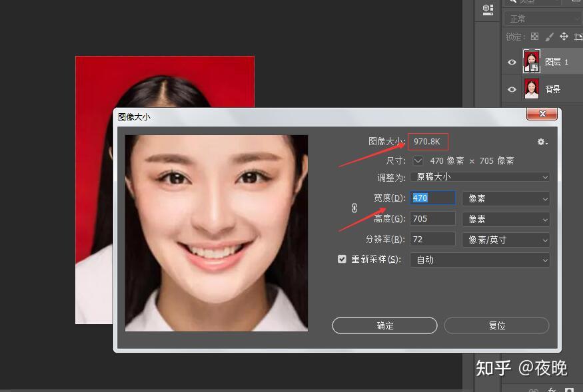
Task: Open the 3D cube panel icon
Action: point(488,10)
